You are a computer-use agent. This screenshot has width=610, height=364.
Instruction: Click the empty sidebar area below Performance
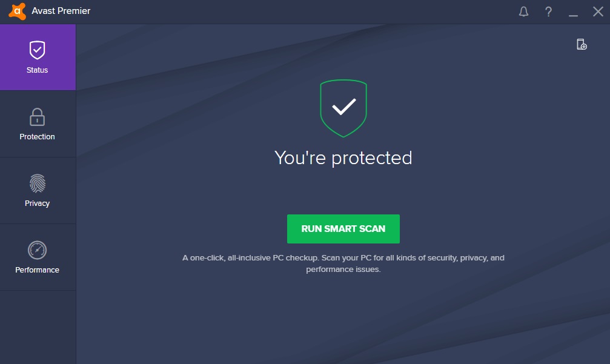coord(38,327)
